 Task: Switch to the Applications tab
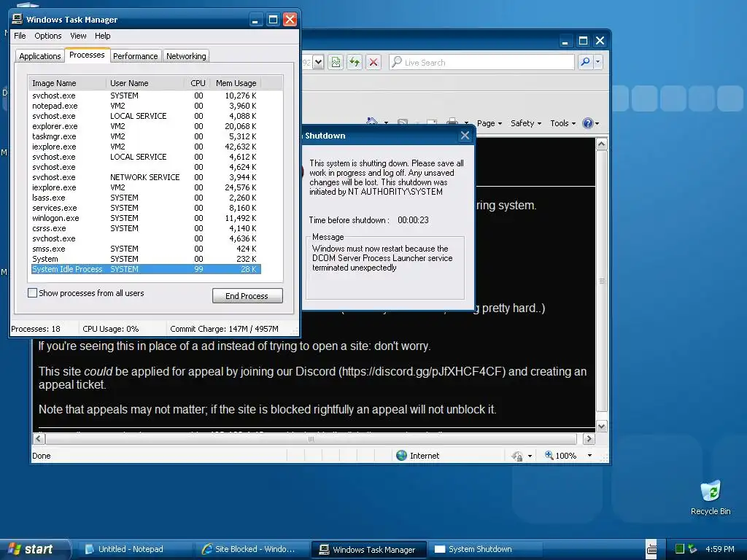tap(40, 56)
